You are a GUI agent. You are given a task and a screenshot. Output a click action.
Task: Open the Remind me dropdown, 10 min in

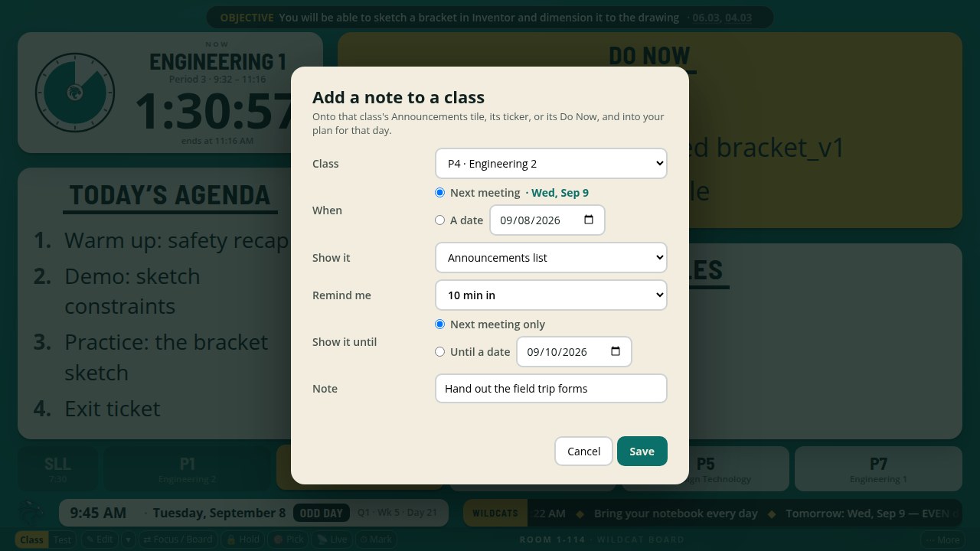[551, 295]
